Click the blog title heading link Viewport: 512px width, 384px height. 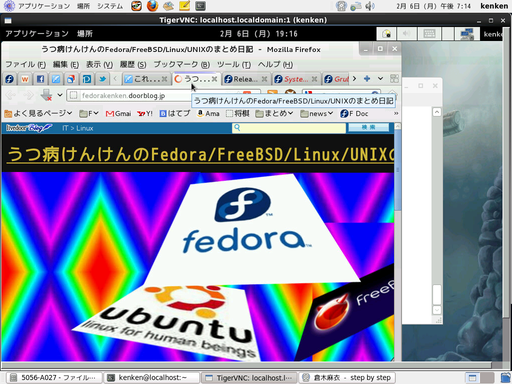click(x=200, y=154)
